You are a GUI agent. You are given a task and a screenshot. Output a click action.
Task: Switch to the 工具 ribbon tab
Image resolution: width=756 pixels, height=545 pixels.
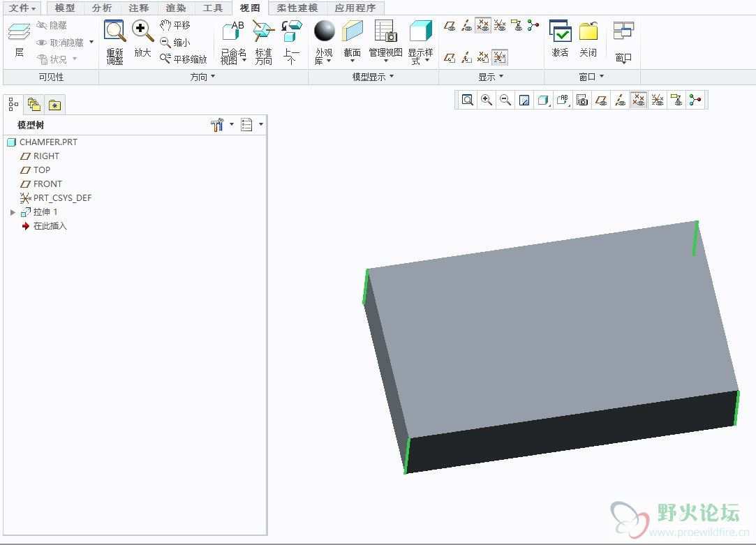coord(213,8)
